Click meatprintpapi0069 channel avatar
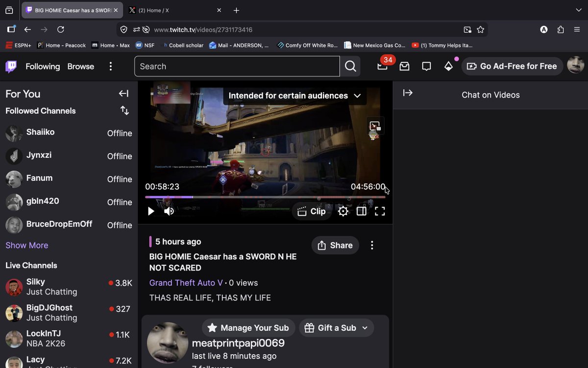Screen dimensions: 588x368 [x=168, y=342]
